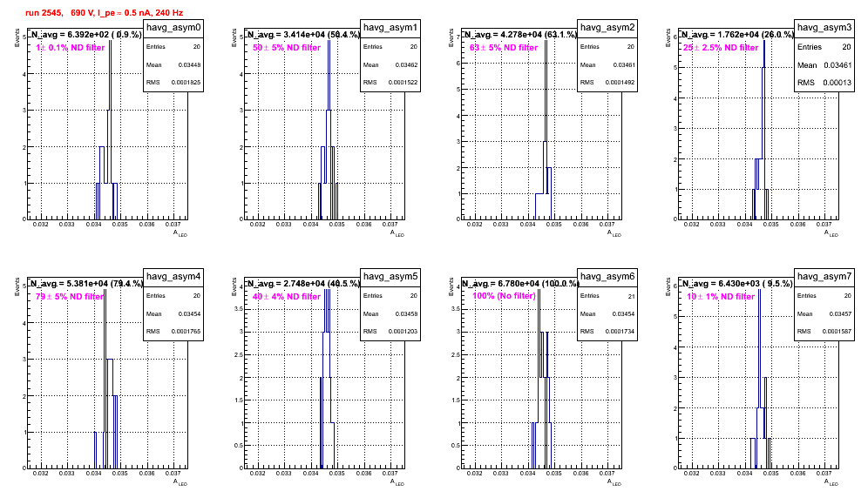Click the magenta '40± 4% ND filter' label
The width and height of the screenshot is (868, 498).
[x=287, y=297]
